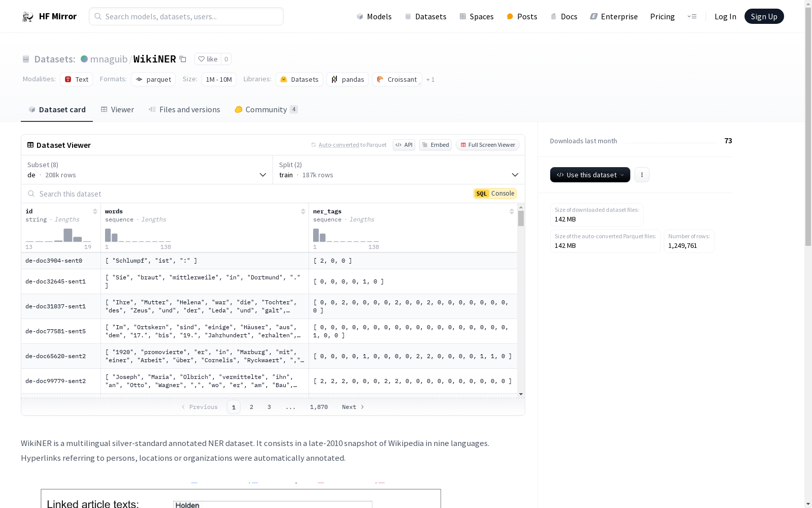Screen dimensions: 812x508
Task: Open the Community tab
Action: [x=266, y=109]
